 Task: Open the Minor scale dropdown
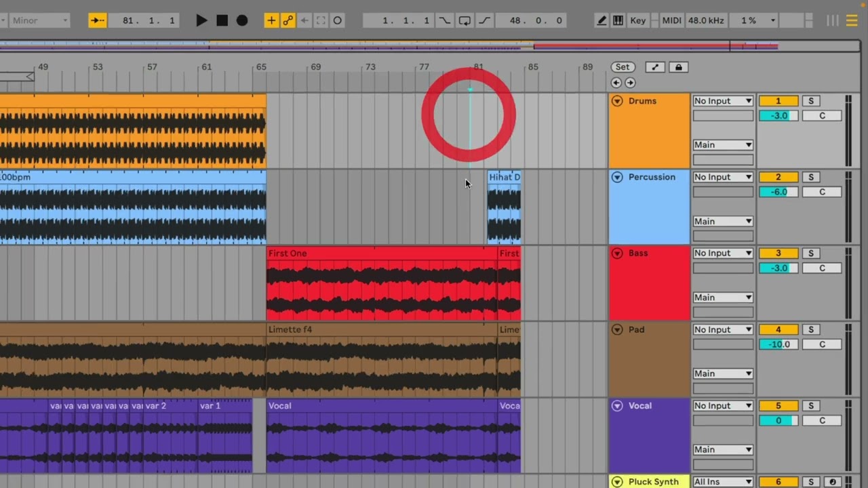(x=40, y=20)
